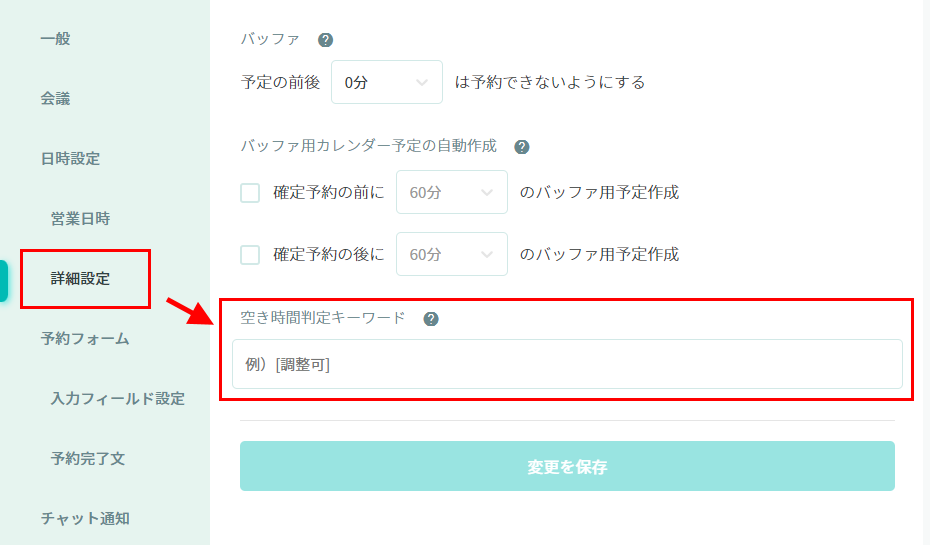
Task: Open the 60分 dropdown for after-booking buffer
Action: tap(451, 255)
